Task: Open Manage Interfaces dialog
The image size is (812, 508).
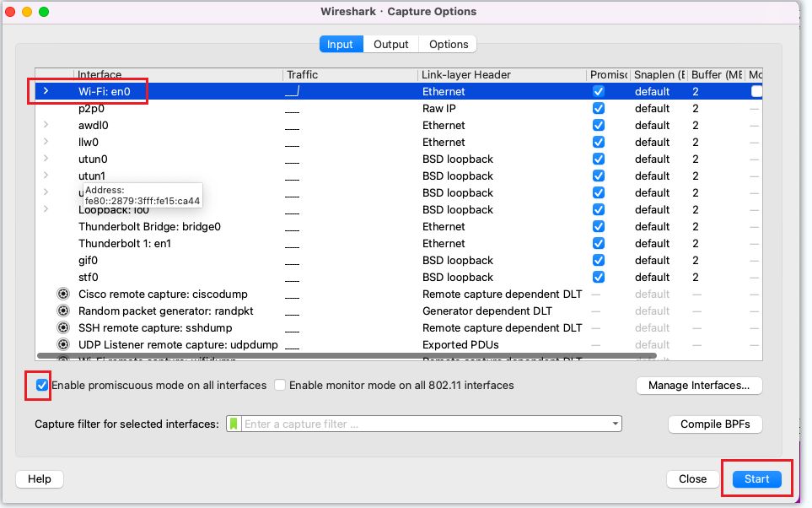Action: point(698,386)
